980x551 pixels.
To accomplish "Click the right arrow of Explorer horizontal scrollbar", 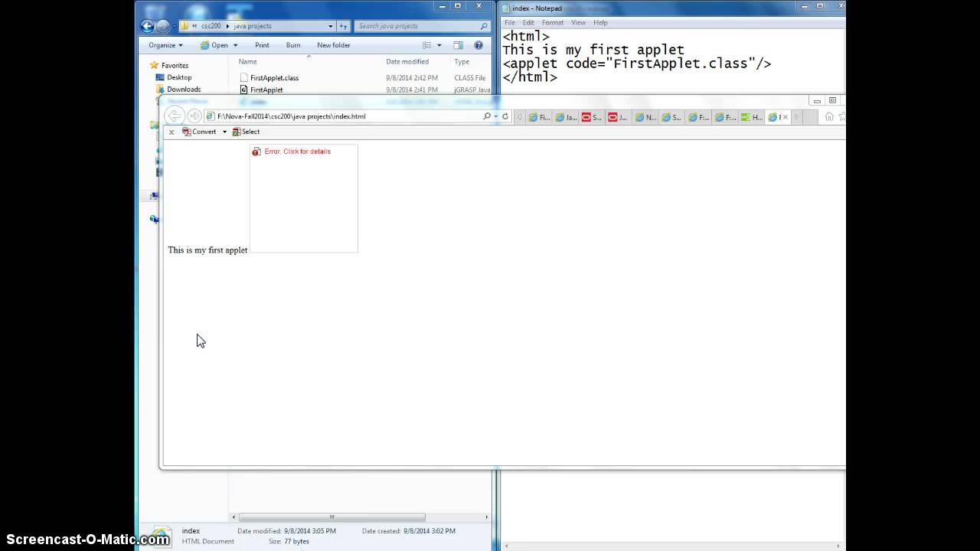I will (x=486, y=517).
